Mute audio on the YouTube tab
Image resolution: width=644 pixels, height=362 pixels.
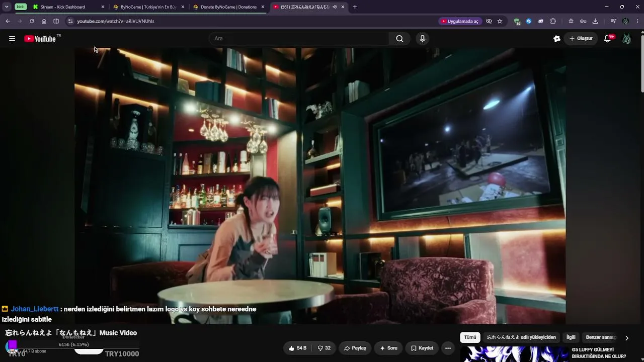click(335, 7)
